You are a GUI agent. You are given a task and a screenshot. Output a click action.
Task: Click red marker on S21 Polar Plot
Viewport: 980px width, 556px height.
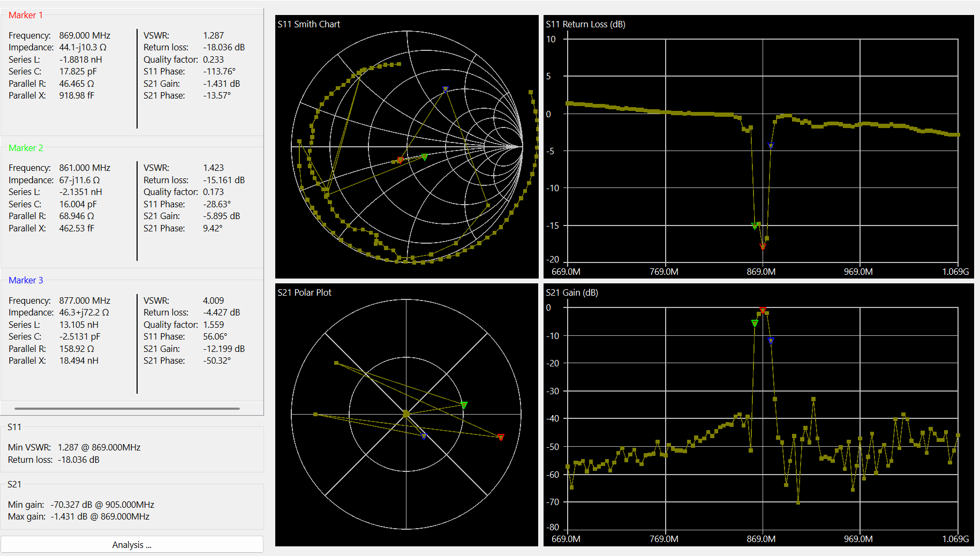click(x=501, y=438)
